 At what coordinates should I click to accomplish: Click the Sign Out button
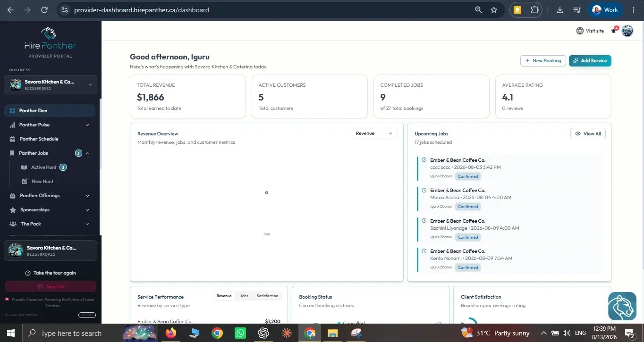51,286
